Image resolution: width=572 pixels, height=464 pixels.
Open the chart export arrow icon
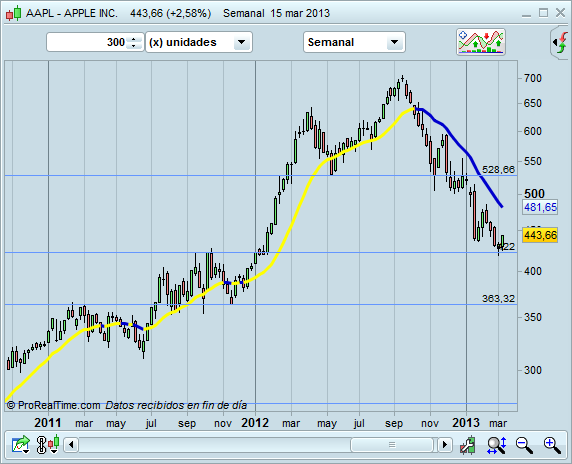[20, 445]
